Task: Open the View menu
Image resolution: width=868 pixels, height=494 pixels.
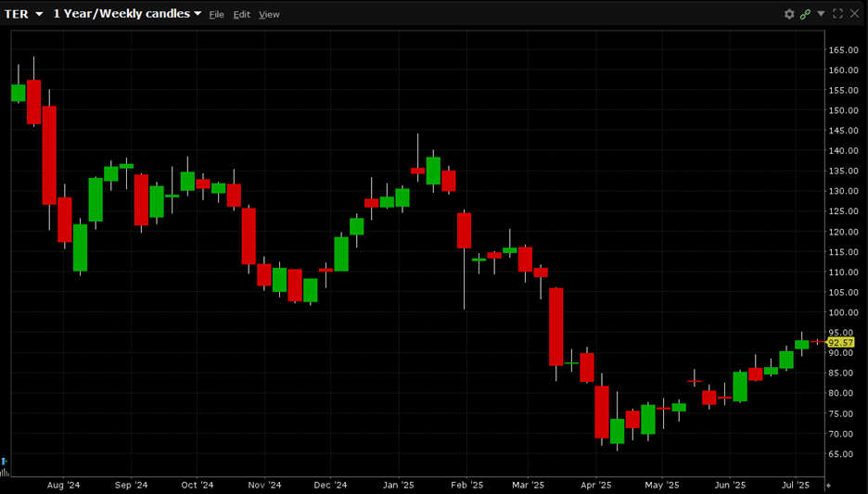Action: click(x=269, y=15)
